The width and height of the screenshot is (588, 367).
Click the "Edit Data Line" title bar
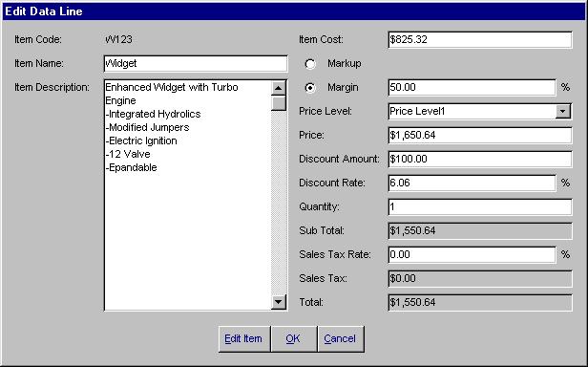pyautogui.click(x=294, y=11)
